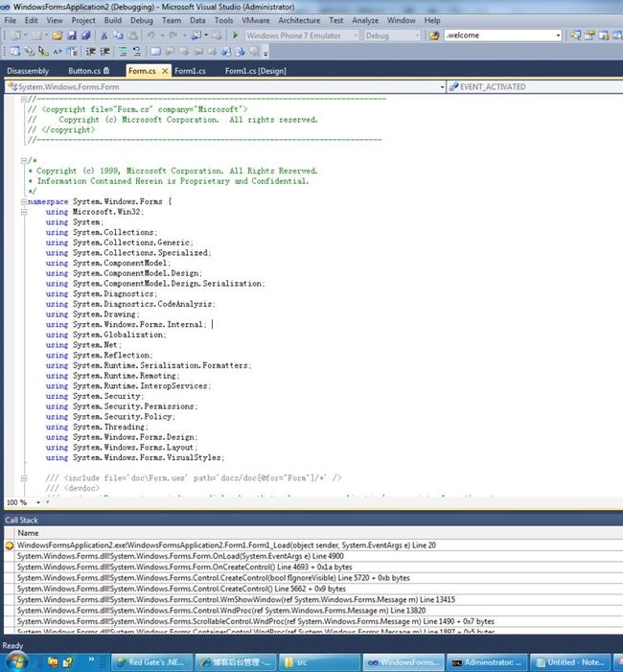Image resolution: width=623 pixels, height=672 pixels.
Task: Cut selection using the scissors icon
Action: 104,35
